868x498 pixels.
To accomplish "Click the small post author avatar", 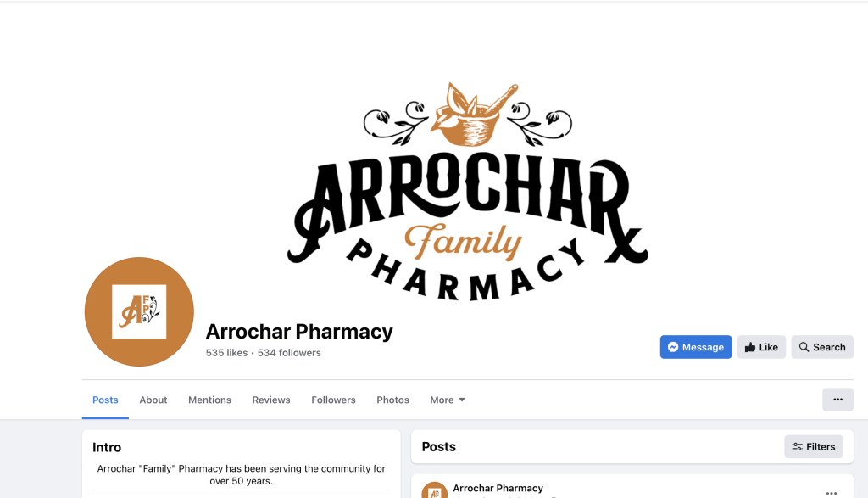I will (434, 490).
